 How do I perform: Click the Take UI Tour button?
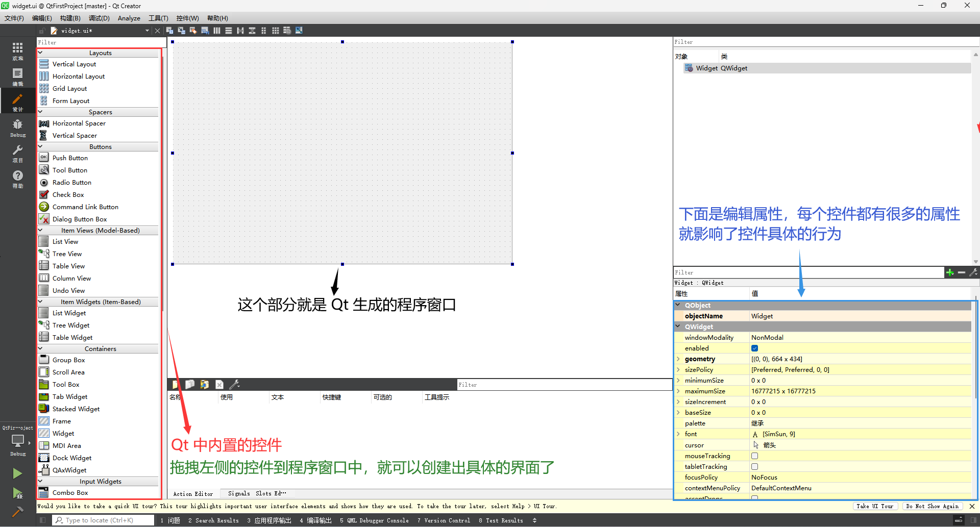coord(875,506)
